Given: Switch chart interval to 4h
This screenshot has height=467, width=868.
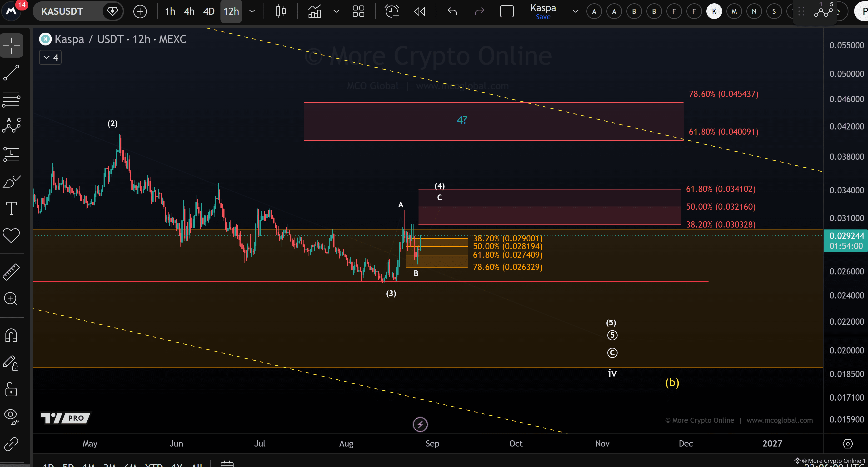Looking at the screenshot, I should [x=189, y=11].
